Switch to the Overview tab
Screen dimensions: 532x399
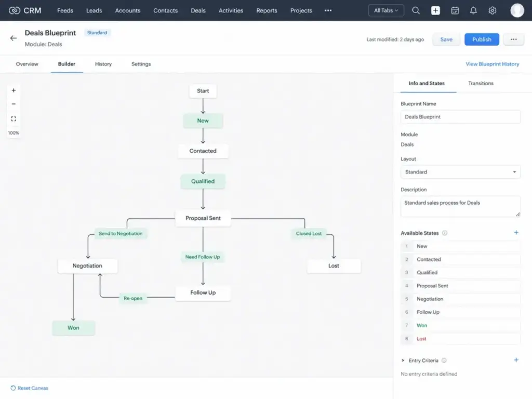pos(27,64)
